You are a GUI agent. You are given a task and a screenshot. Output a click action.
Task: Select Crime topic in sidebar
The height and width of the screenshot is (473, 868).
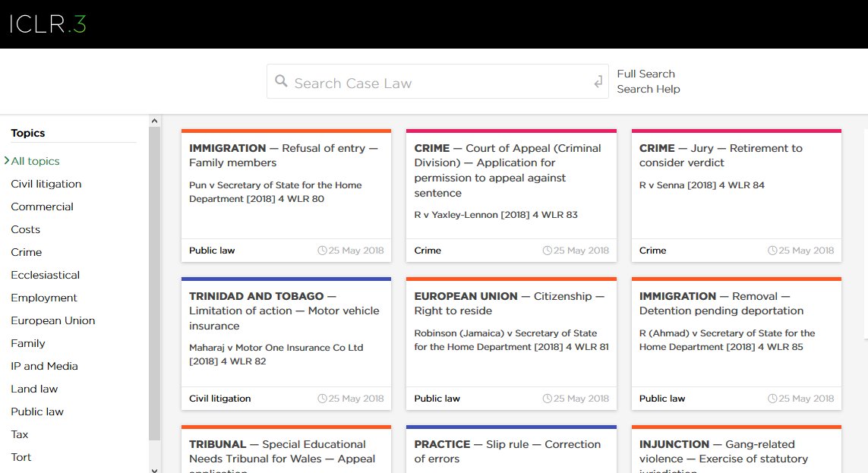pos(26,252)
